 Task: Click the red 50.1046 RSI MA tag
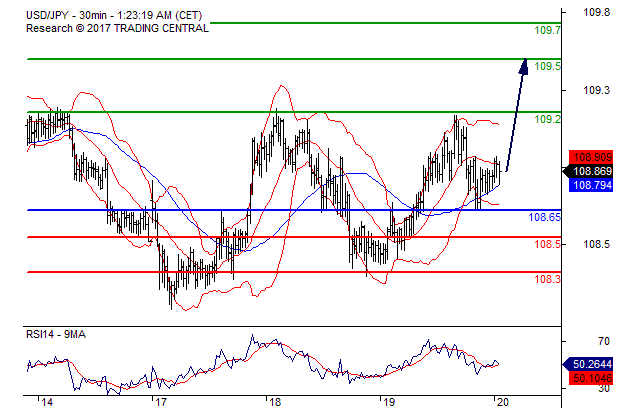(591, 378)
